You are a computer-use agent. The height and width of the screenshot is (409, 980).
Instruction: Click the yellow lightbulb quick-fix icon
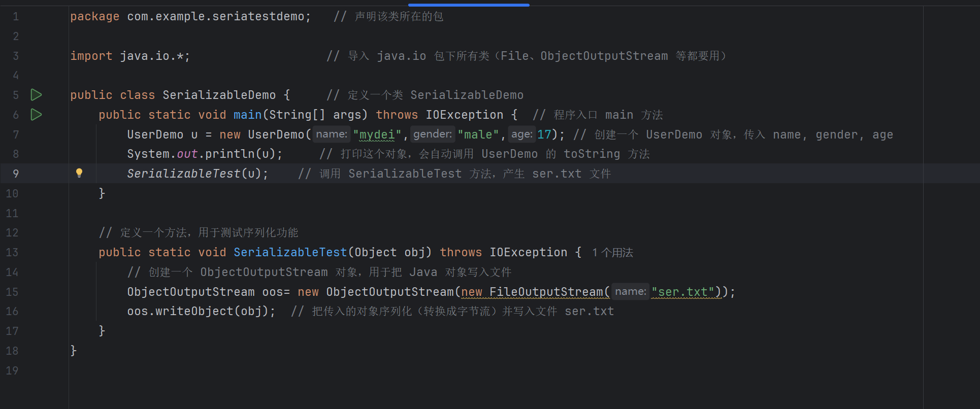point(79,173)
